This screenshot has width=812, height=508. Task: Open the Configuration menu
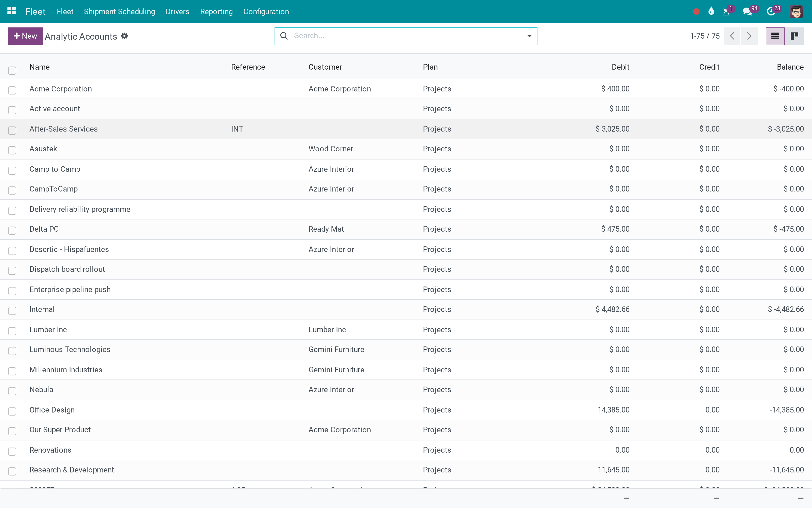pos(266,11)
